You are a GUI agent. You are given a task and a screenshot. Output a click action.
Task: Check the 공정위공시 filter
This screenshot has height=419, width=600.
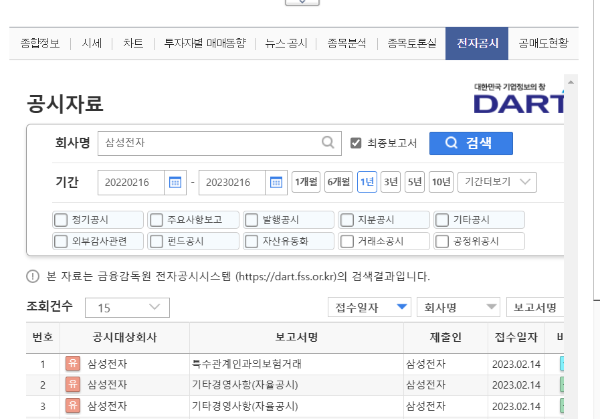pyautogui.click(x=442, y=241)
